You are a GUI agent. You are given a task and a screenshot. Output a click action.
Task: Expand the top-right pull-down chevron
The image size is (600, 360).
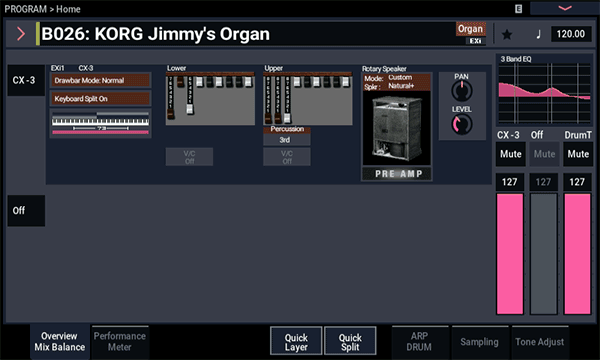click(x=565, y=8)
